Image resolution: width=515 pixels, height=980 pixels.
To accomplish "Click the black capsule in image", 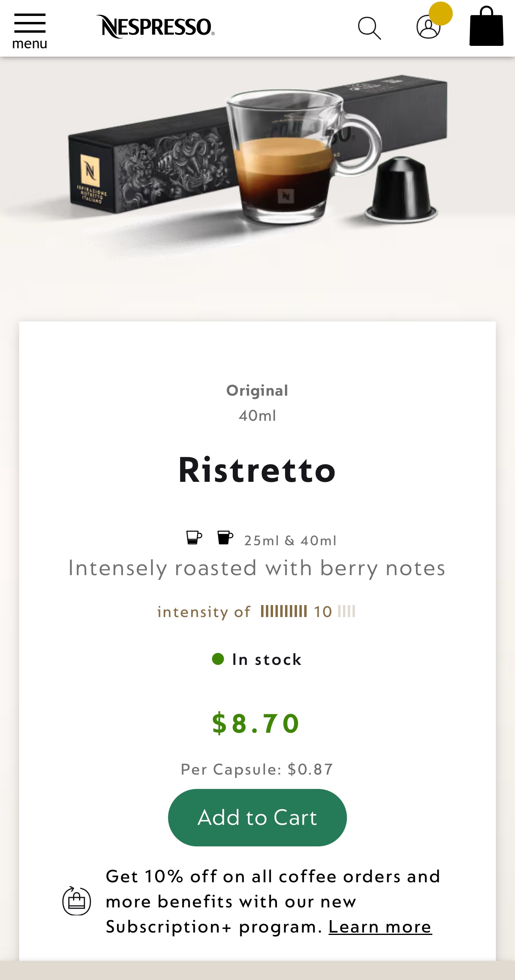I will 401,188.
